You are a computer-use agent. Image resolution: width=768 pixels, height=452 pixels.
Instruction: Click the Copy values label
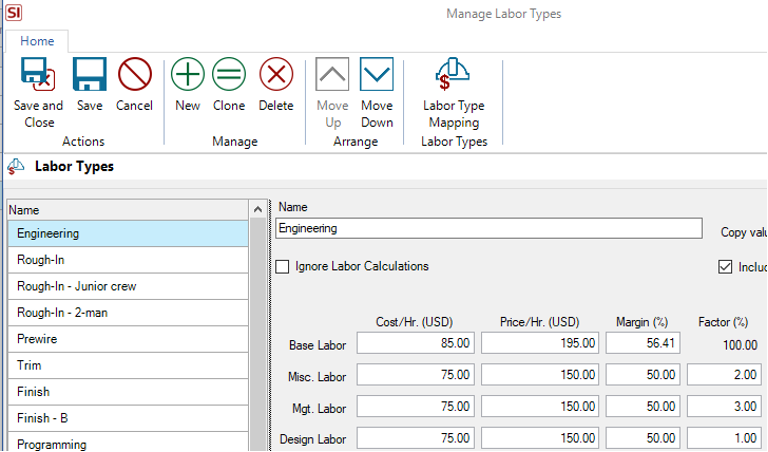click(x=744, y=233)
